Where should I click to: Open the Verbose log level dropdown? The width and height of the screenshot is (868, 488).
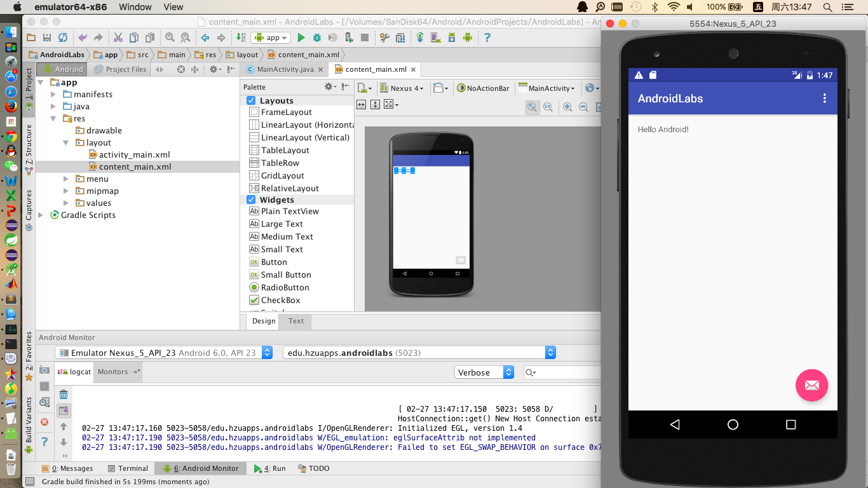coord(484,372)
